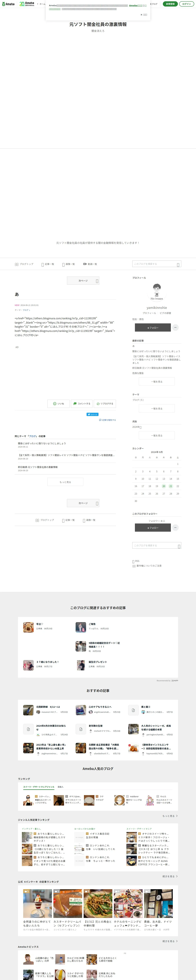
Task: Open recommended article 母迪♡
Action: tap(40, 624)
